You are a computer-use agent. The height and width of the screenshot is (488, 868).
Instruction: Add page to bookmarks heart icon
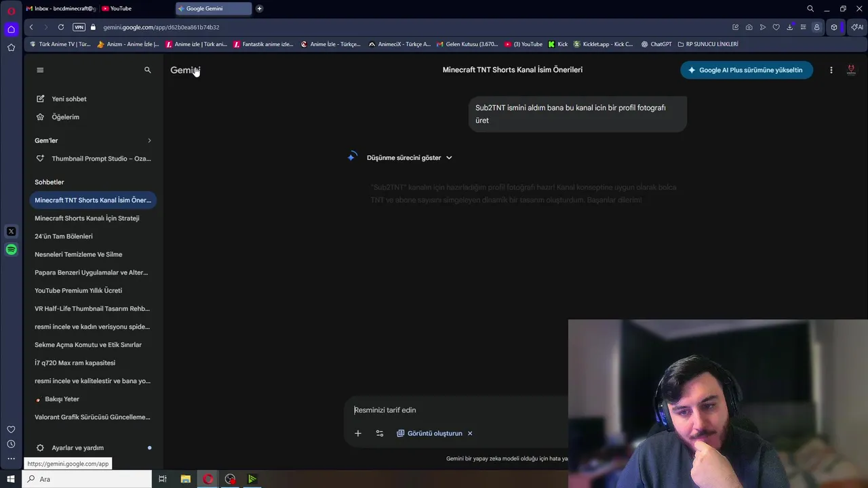(776, 27)
